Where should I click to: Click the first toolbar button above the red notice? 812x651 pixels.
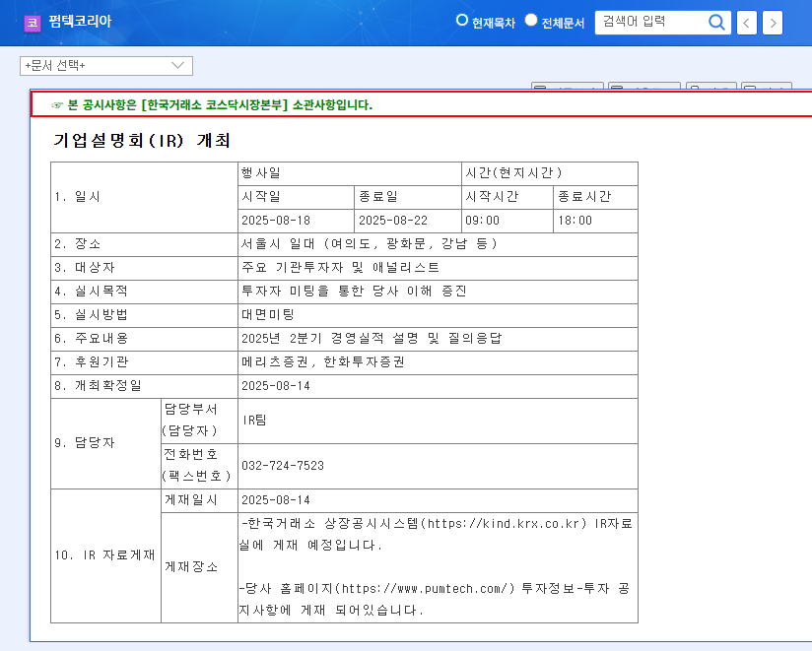567,86
